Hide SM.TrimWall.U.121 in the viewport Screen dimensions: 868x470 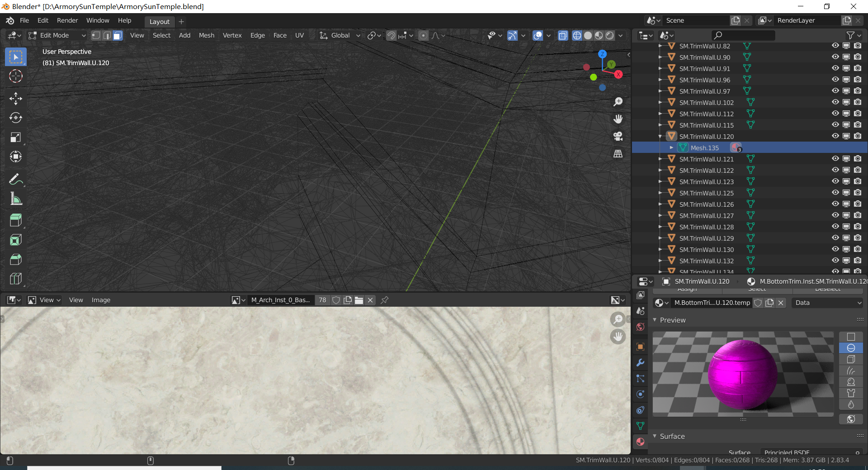click(x=835, y=158)
